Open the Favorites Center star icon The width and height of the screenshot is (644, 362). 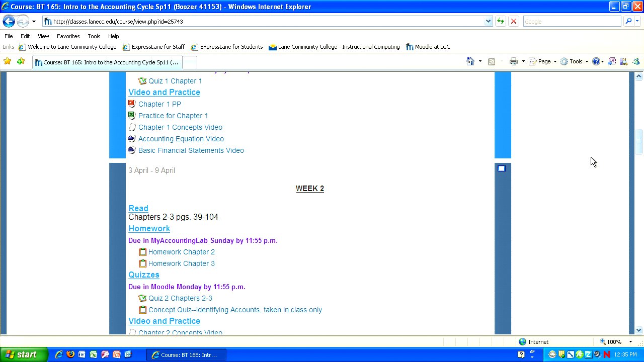click(x=7, y=61)
